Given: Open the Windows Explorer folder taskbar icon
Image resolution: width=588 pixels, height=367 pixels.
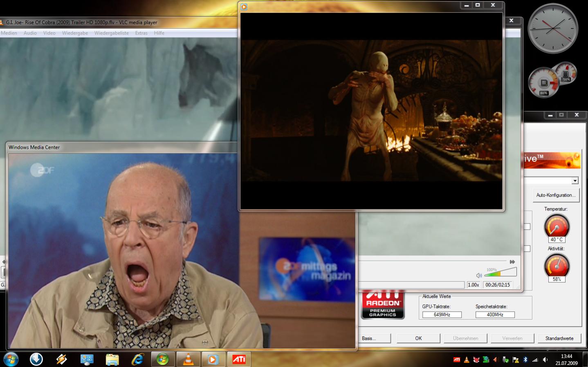Looking at the screenshot, I should tap(112, 359).
